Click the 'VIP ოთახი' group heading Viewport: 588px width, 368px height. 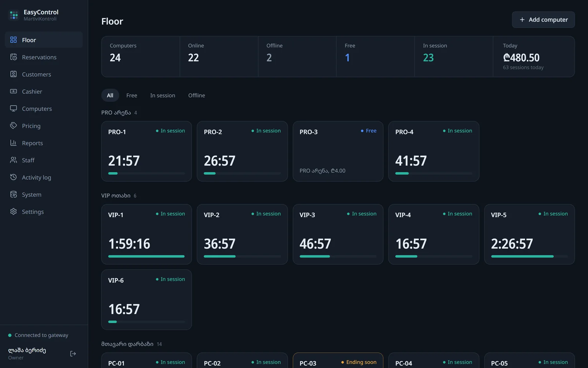pos(116,196)
